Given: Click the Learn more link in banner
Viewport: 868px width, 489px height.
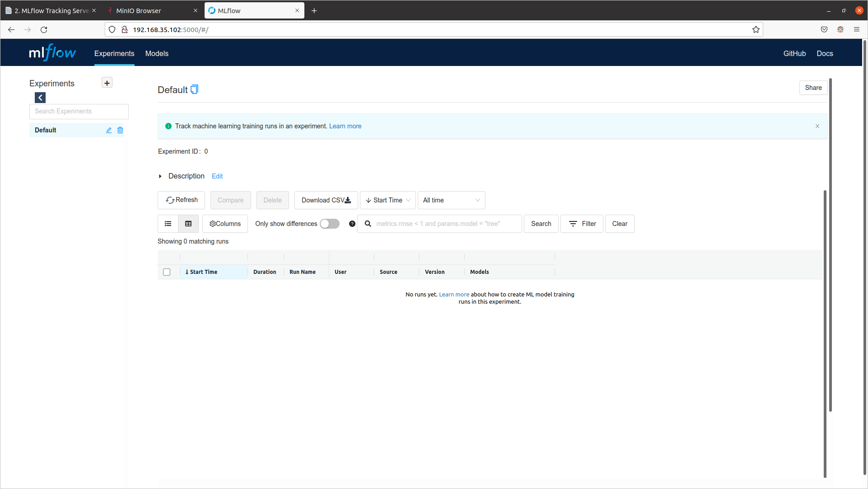Looking at the screenshot, I should (345, 126).
